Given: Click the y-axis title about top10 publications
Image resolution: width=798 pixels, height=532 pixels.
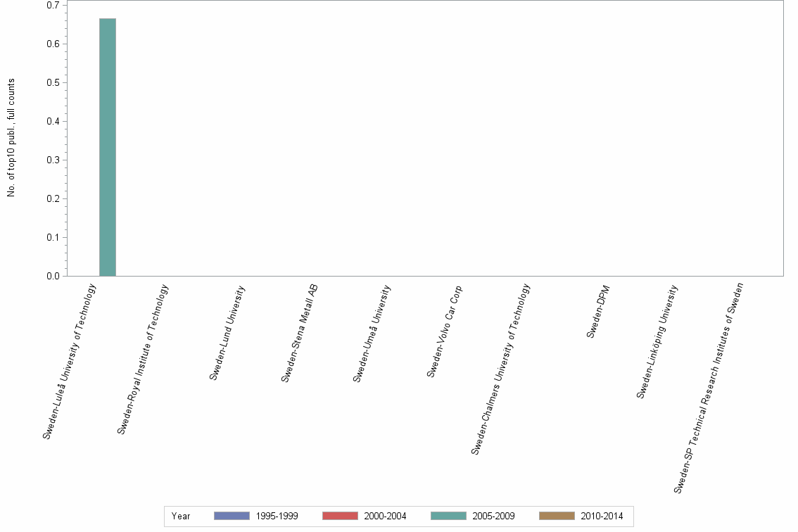Looking at the screenshot, I should [10, 138].
